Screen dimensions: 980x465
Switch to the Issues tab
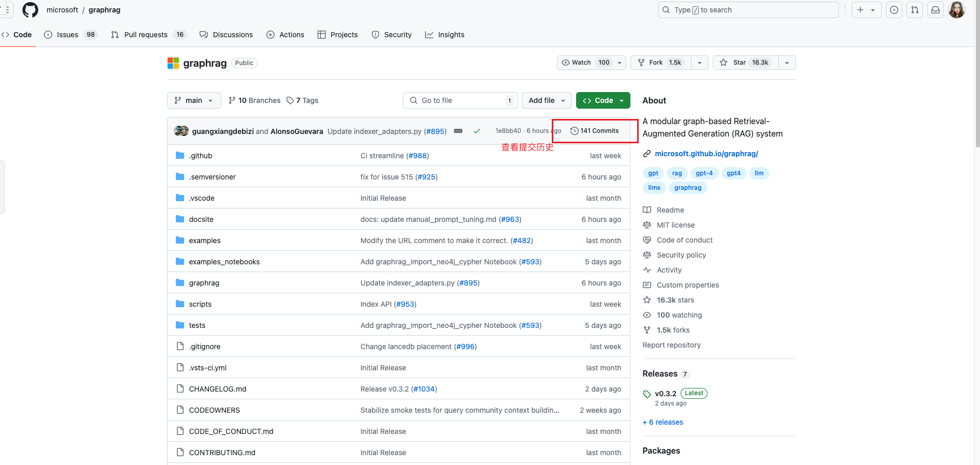click(71, 35)
